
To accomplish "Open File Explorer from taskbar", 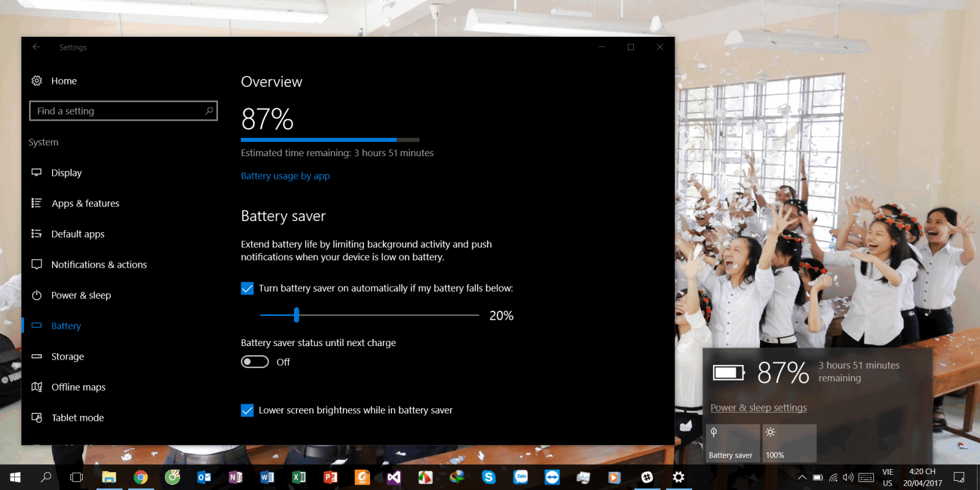I will click(x=109, y=477).
